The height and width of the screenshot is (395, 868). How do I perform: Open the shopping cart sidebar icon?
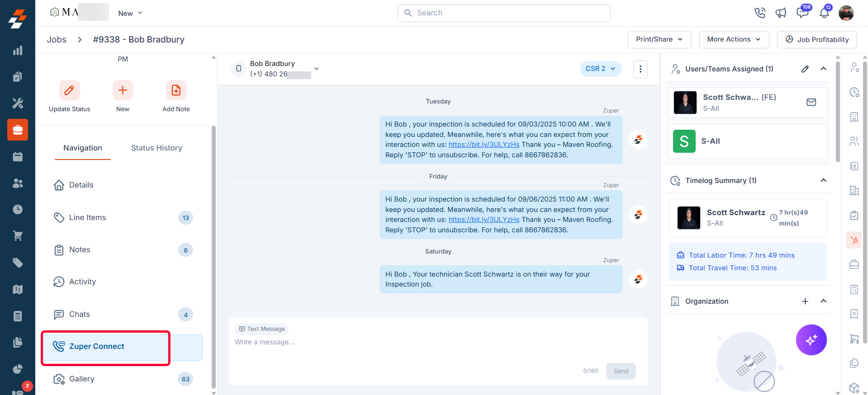pos(18,236)
